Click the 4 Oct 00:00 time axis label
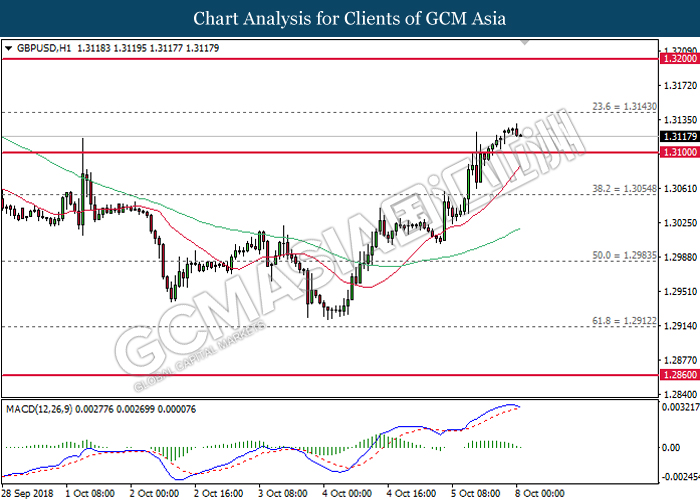Screen dimensions: 700x500 click(x=347, y=493)
